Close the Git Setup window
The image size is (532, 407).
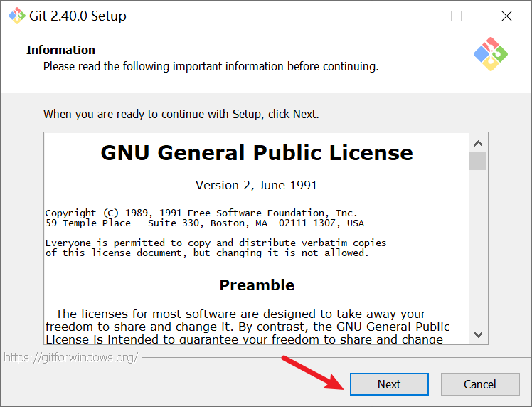tap(506, 16)
